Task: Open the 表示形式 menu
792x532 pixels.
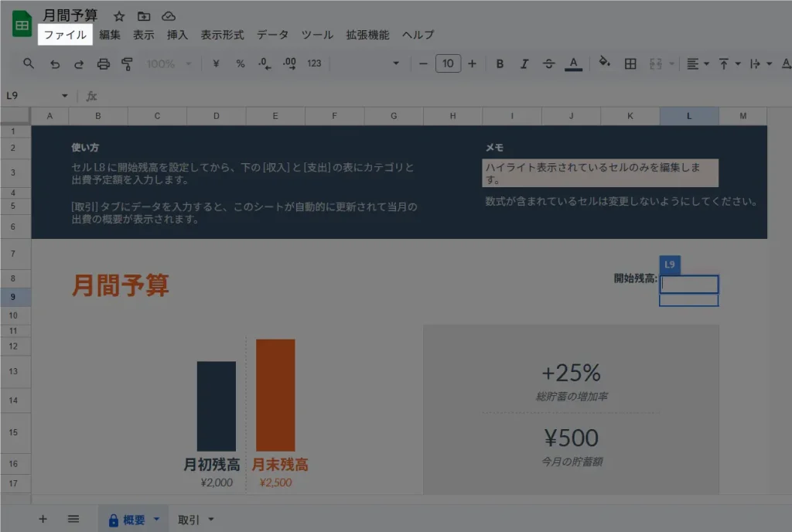Action: tap(222, 35)
